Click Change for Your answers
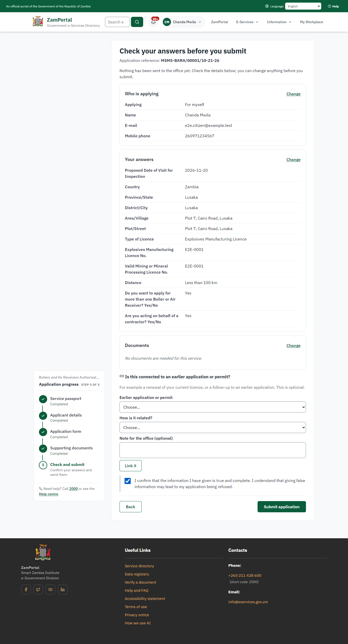The height and width of the screenshot is (644, 348). point(293,160)
